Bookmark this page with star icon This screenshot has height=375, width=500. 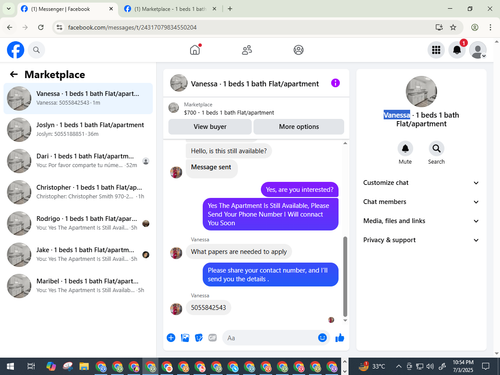tap(453, 27)
